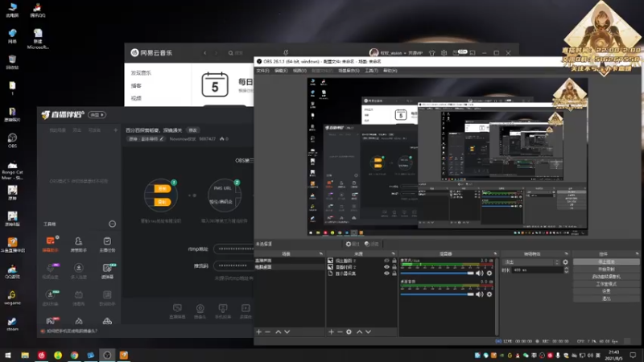
Task: Click the rtmp地址 field in 直播伴侣
Action: tap(233, 249)
